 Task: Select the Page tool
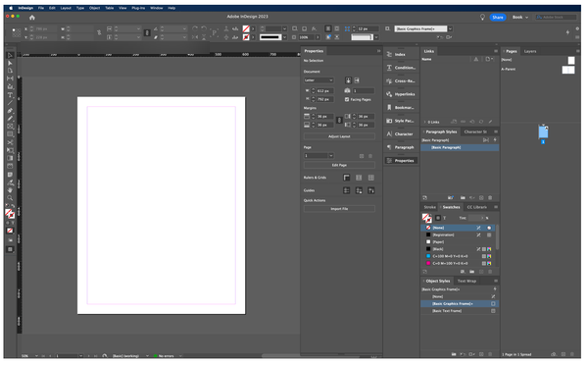pos(10,71)
